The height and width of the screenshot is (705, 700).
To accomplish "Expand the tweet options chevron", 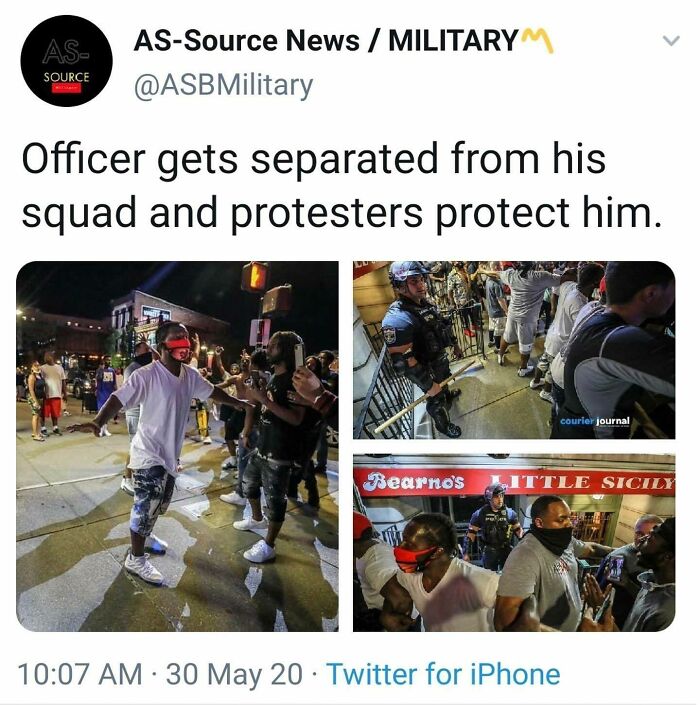I will tap(671, 41).
